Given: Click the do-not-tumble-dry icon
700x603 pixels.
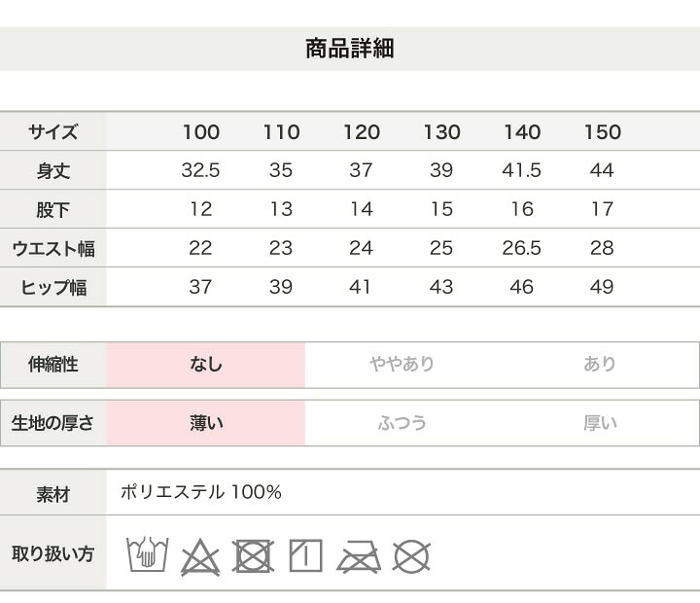Looking at the screenshot, I should coord(253,556).
